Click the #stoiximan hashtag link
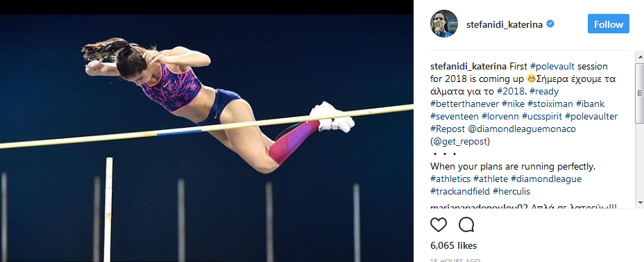 (549, 104)
